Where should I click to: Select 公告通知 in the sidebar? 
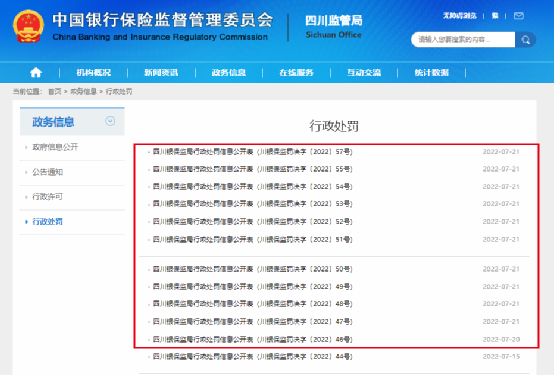47,172
